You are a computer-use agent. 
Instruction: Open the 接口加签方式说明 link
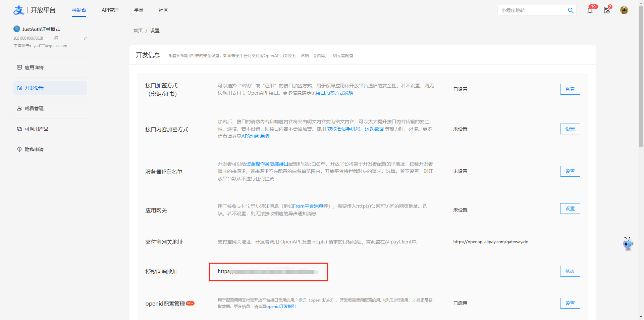point(334,93)
